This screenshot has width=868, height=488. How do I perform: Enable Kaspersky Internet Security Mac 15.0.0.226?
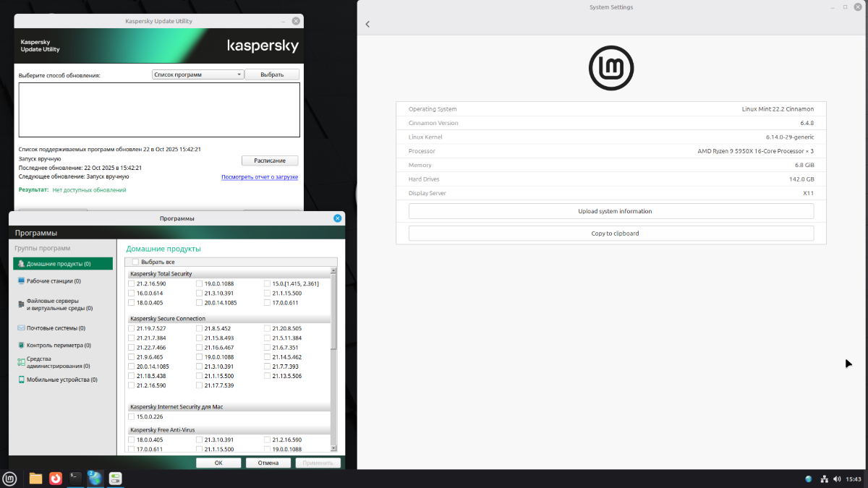coord(132,416)
